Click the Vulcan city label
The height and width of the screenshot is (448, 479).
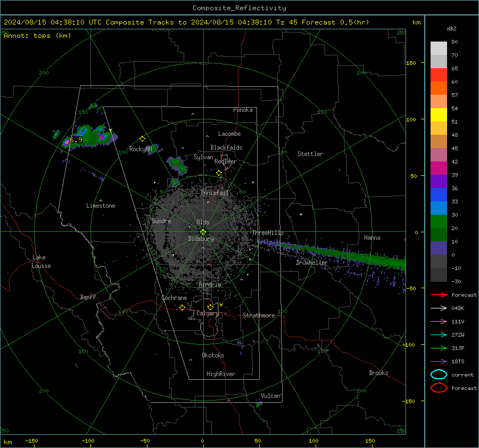[271, 396]
